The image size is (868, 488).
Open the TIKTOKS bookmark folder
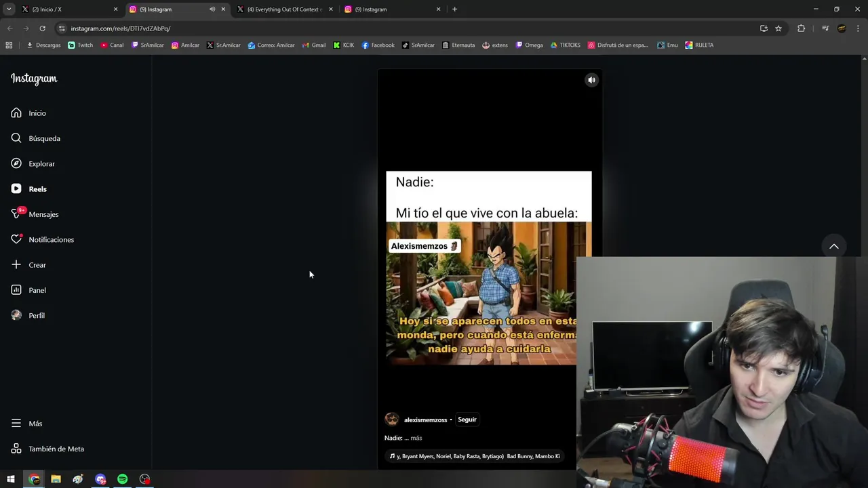click(565, 45)
